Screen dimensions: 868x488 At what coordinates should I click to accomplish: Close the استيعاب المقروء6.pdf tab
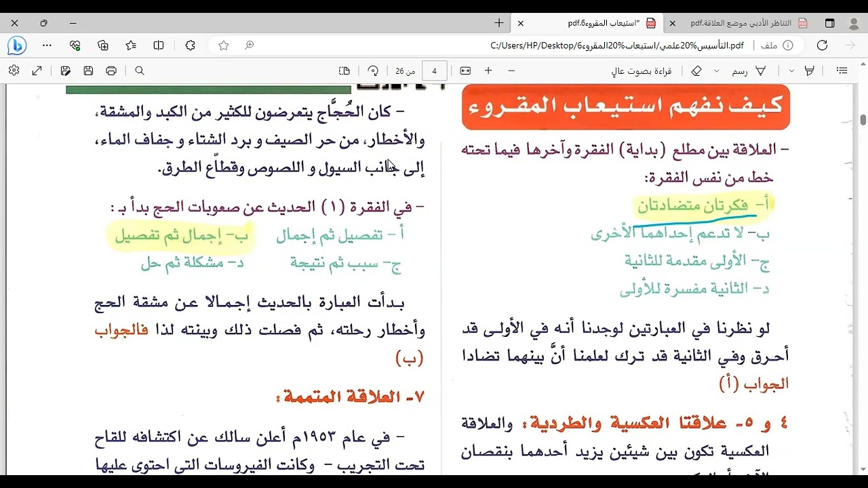point(521,23)
